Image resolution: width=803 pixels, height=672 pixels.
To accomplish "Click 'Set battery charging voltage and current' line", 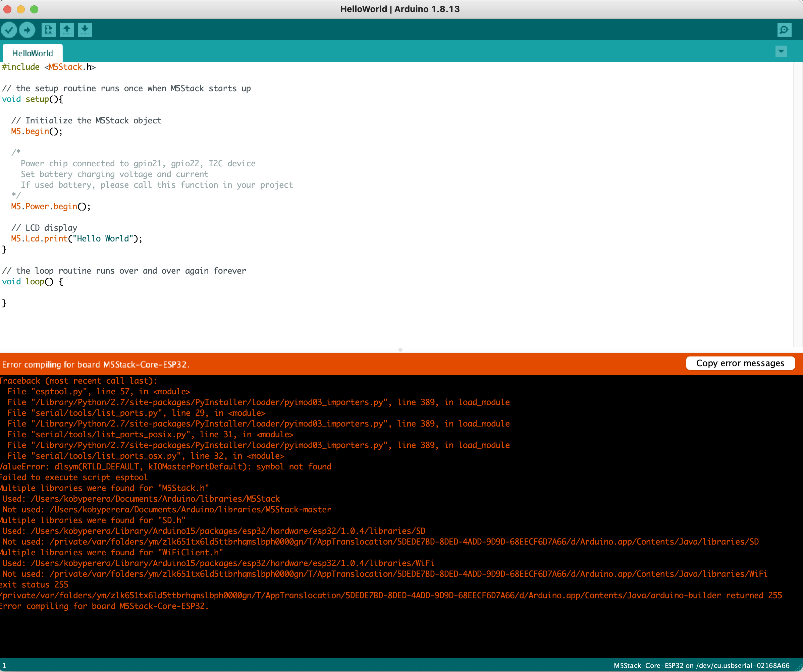I will [x=114, y=174].
